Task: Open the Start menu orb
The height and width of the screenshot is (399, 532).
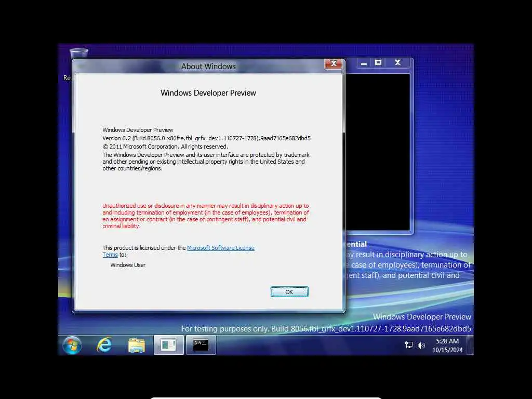Action: click(x=72, y=345)
